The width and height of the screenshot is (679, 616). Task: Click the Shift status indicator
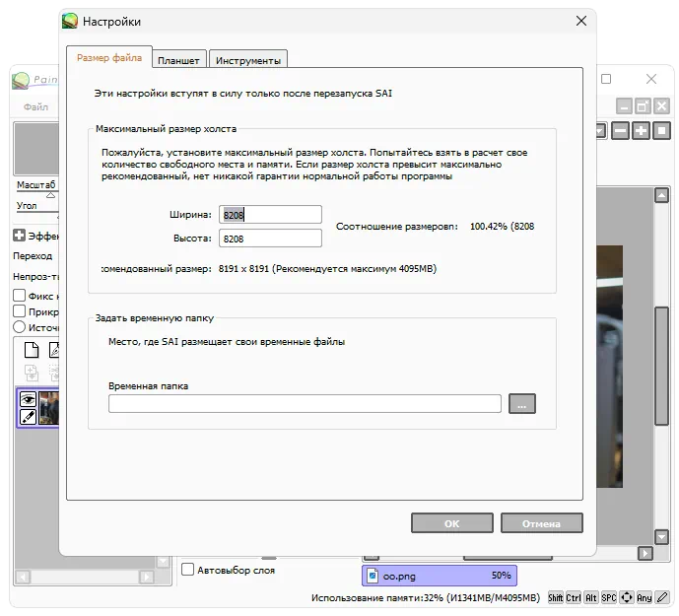556,598
